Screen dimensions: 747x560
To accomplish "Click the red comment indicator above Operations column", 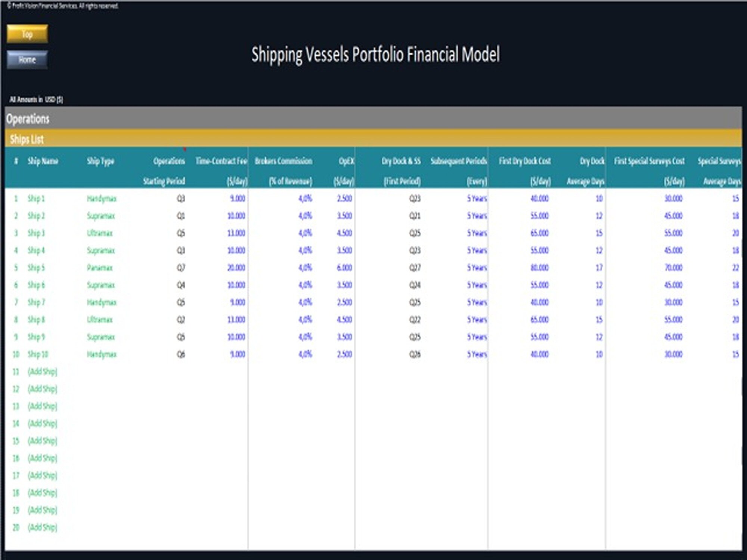I will pyautogui.click(x=184, y=150).
